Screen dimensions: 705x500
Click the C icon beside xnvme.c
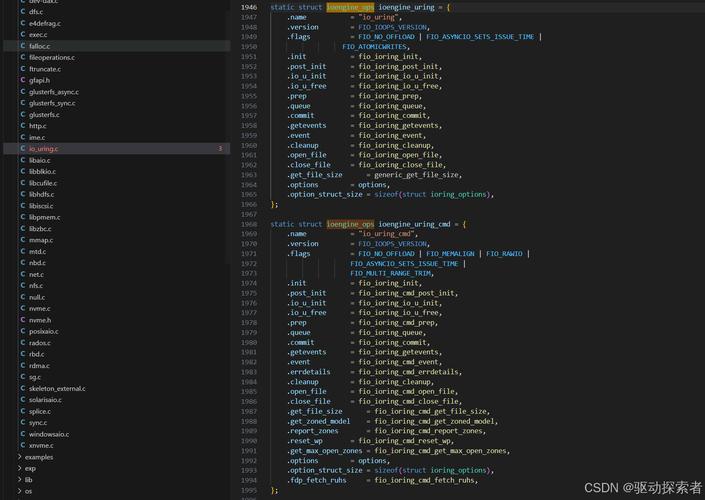pos(22,445)
